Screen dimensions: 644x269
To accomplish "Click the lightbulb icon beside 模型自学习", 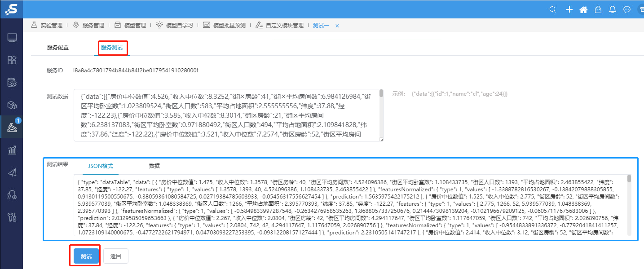I will pos(159,25).
